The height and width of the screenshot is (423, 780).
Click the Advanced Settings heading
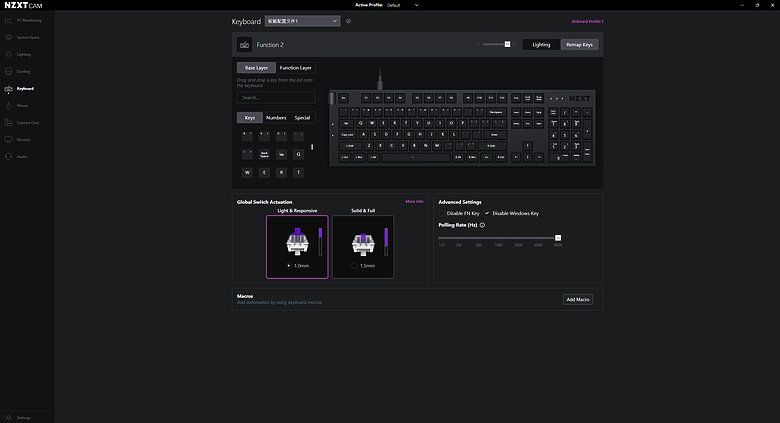(x=460, y=202)
